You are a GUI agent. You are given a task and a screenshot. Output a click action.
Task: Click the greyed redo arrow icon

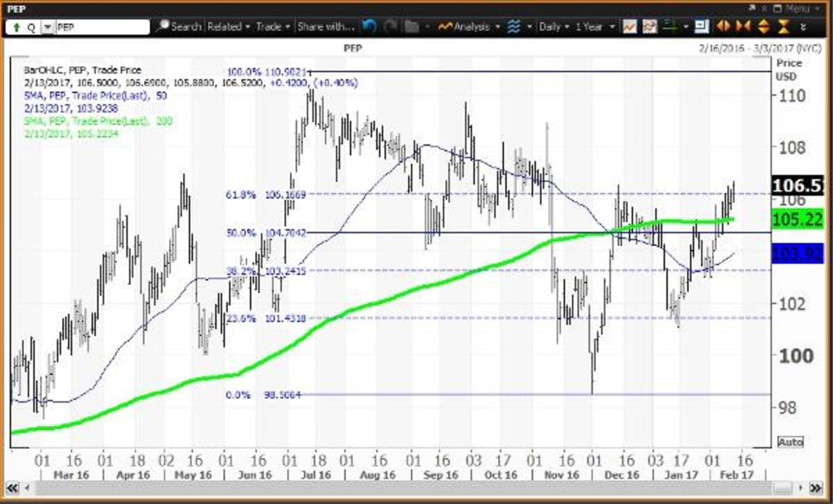pos(389,27)
